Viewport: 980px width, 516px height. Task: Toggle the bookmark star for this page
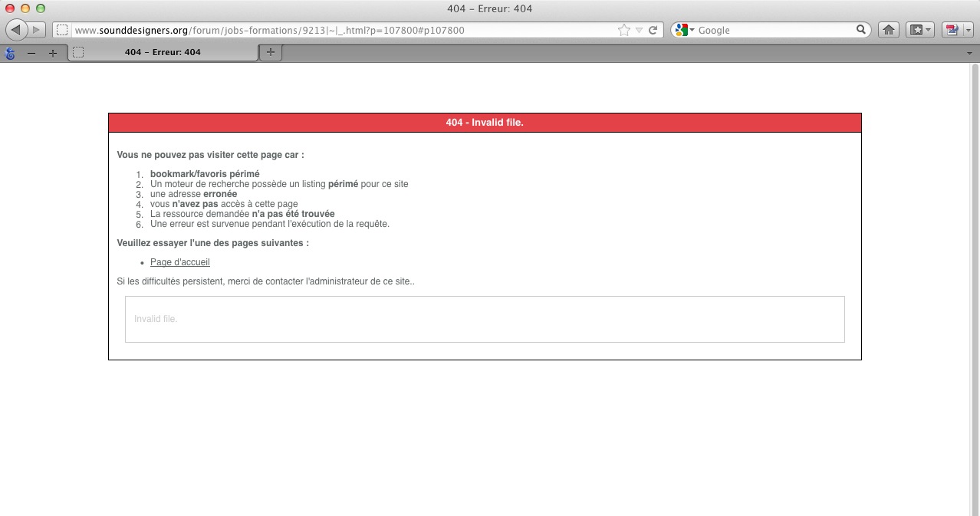point(624,30)
